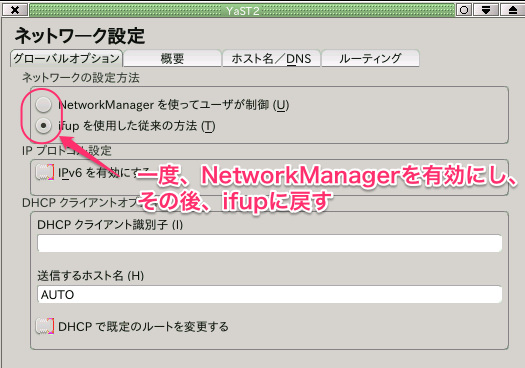Click the down-arrow minimize button in title bar
The height and width of the screenshot is (368, 525).
[x=486, y=10]
